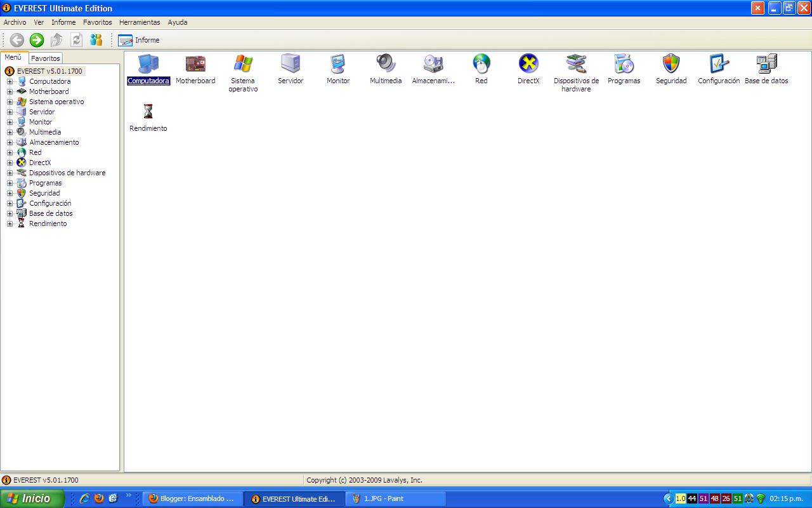
Task: Click EVEREST Ultimate Edition taskbar button
Action: pos(294,498)
